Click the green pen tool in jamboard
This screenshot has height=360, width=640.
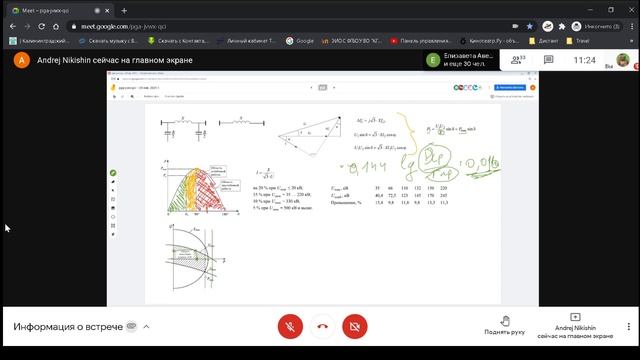(x=113, y=173)
